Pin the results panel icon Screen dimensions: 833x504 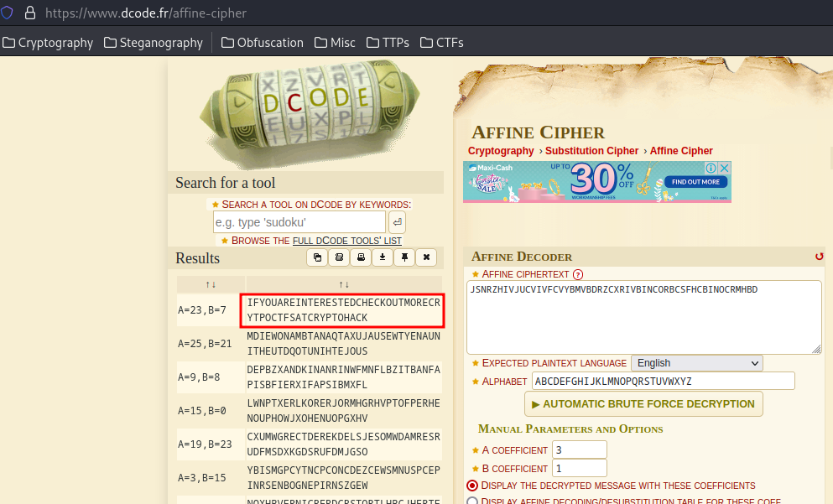(404, 257)
